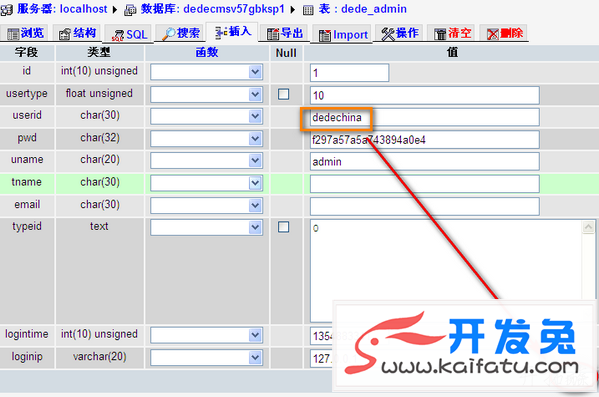Switch to the Export tab
The width and height of the screenshot is (599, 397).
(285, 34)
